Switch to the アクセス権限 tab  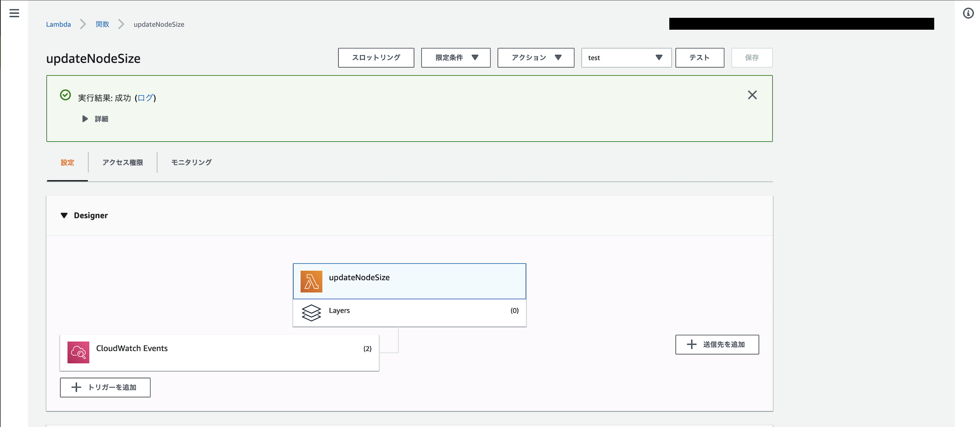click(x=122, y=163)
